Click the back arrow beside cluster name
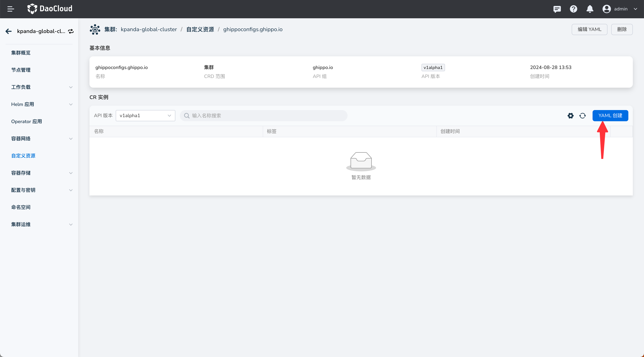644x357 pixels. tap(9, 31)
